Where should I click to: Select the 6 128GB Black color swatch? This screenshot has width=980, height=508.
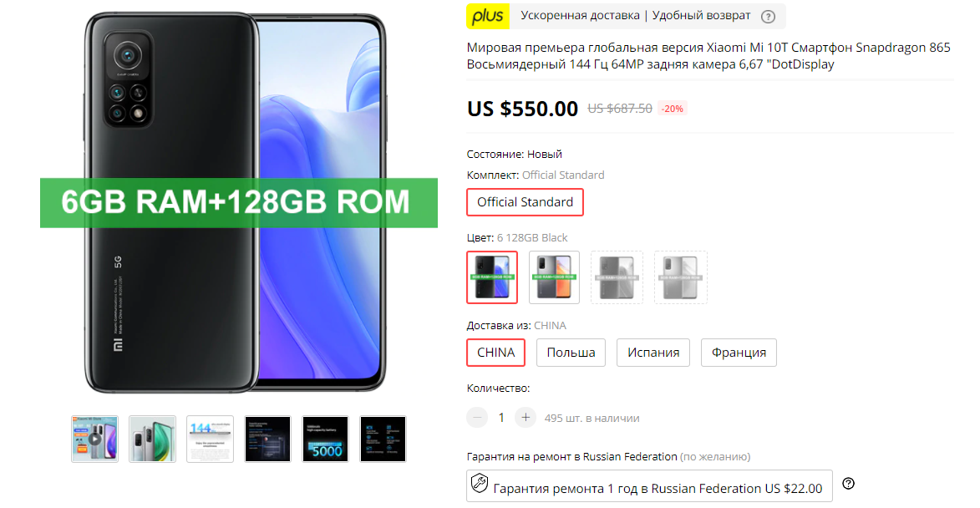click(x=492, y=277)
